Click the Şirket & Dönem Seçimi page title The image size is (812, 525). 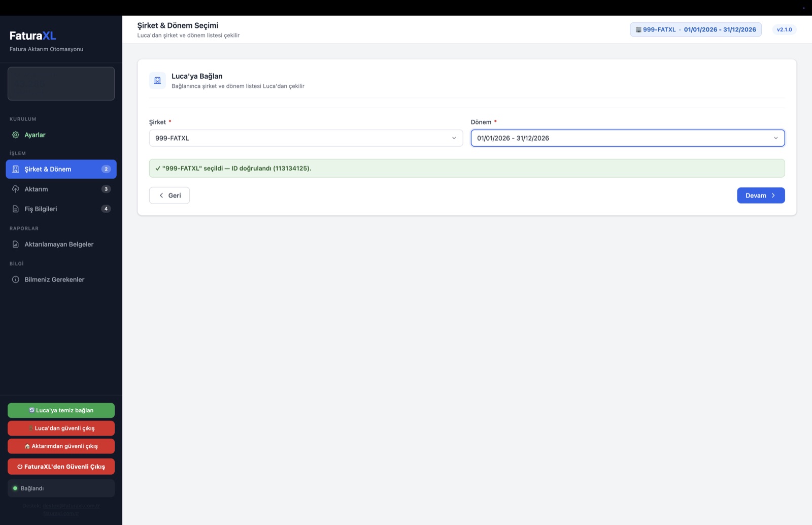click(178, 25)
